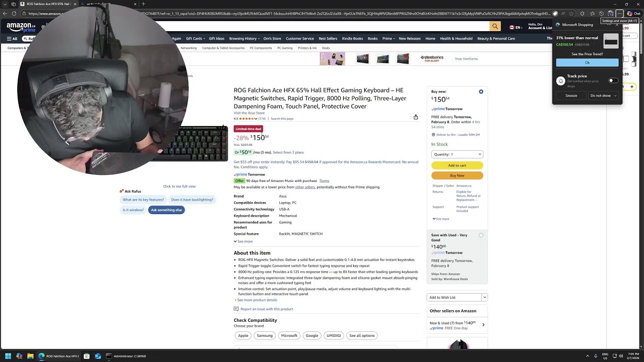Viewport: 644px width, 362px height.
Task: Click the yellow Add to cart button
Action: [457, 165]
